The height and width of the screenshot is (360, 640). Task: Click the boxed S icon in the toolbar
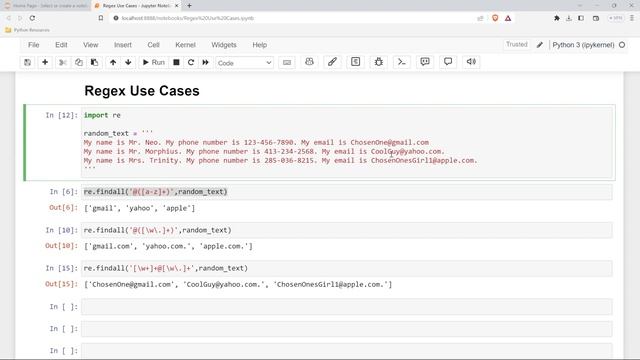[x=356, y=62]
